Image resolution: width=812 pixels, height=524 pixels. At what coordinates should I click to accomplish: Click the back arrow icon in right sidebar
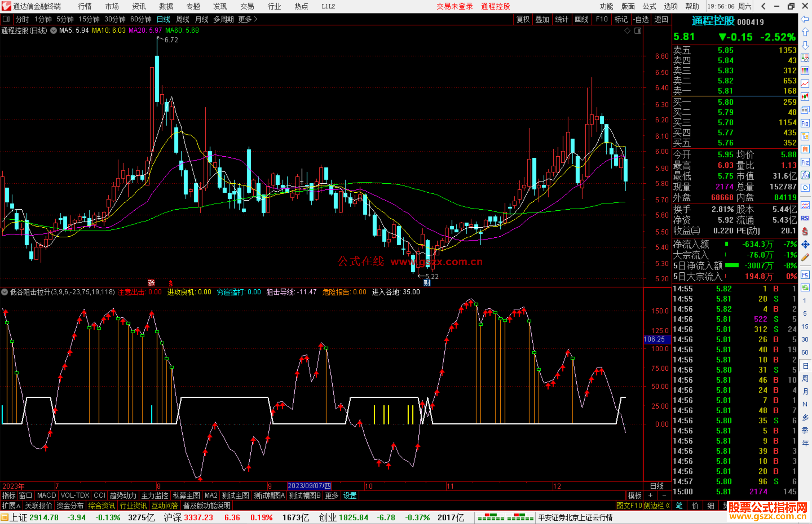click(x=805, y=19)
